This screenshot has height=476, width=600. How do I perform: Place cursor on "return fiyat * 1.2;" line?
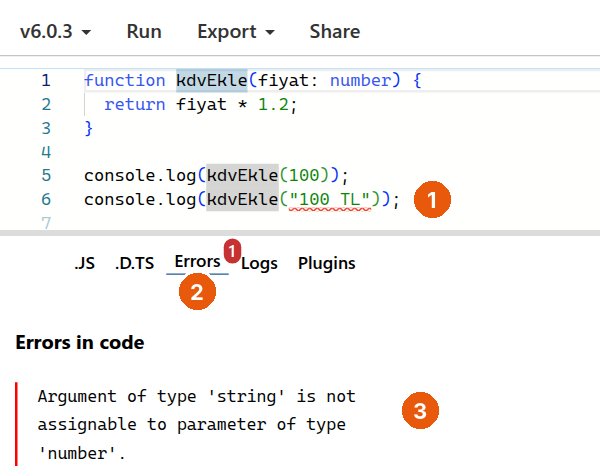tap(200, 104)
